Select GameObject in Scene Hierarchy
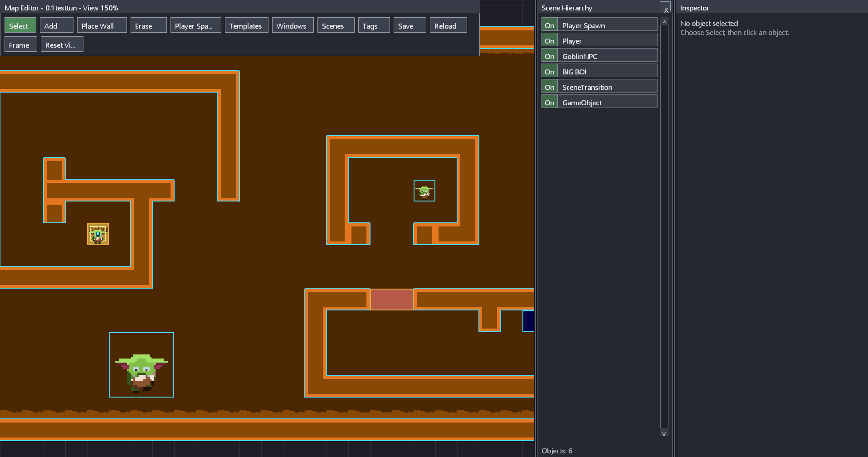The image size is (868, 457). (x=608, y=102)
